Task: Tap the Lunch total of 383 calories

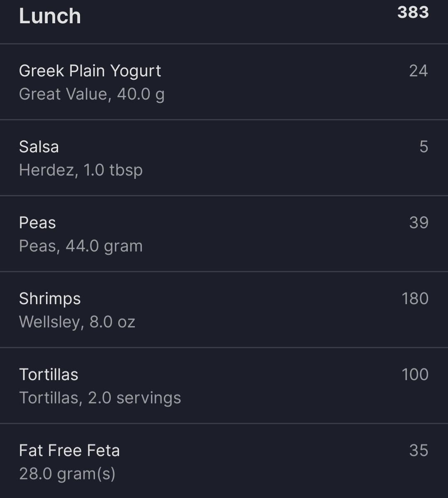Action: click(413, 12)
